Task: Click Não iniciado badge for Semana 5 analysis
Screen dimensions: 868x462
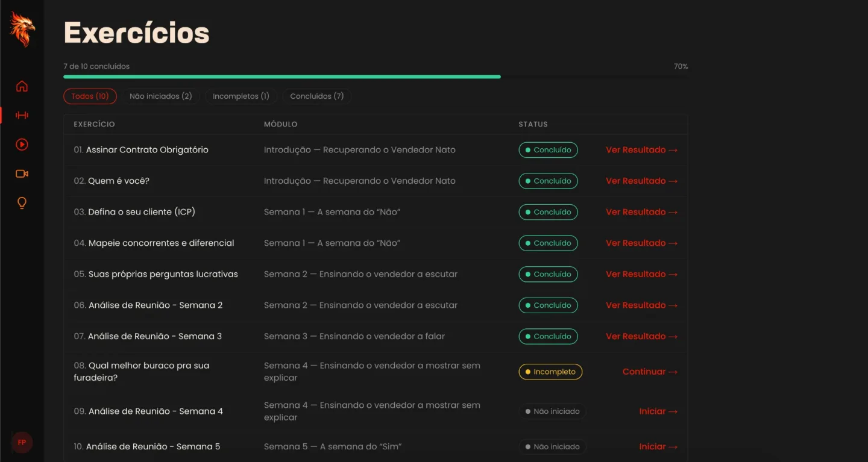Action: coord(552,447)
